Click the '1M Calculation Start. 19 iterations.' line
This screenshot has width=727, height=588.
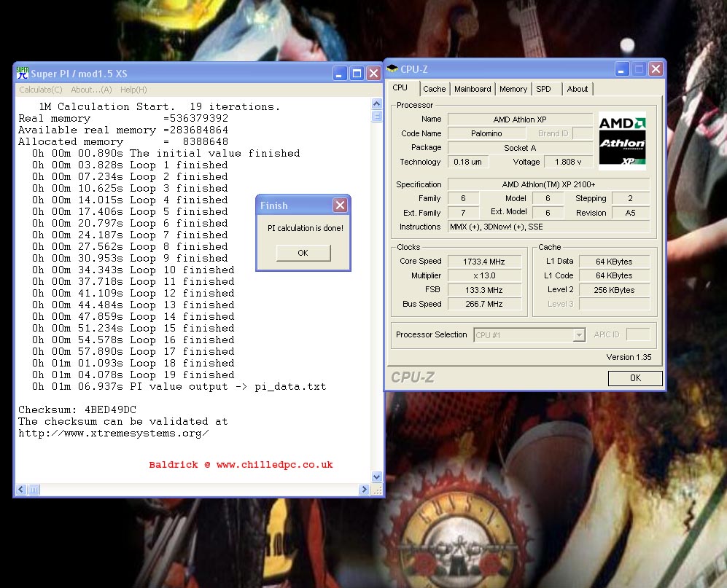(160, 106)
